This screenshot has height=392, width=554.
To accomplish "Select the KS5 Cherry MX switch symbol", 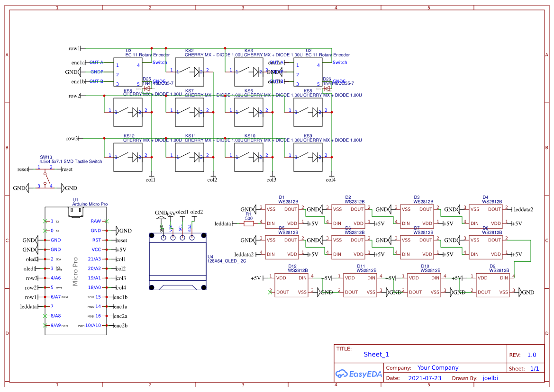I will pyautogui.click(x=308, y=112).
